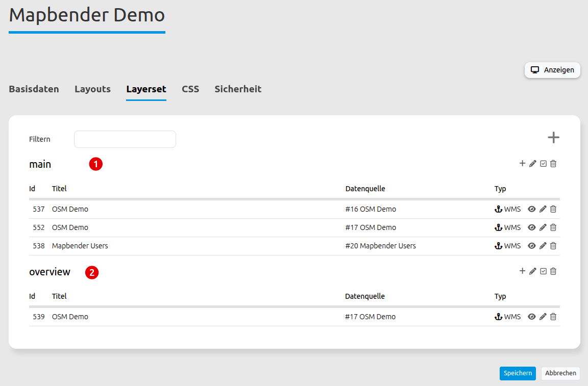Switch to the Layouts tab

click(92, 89)
